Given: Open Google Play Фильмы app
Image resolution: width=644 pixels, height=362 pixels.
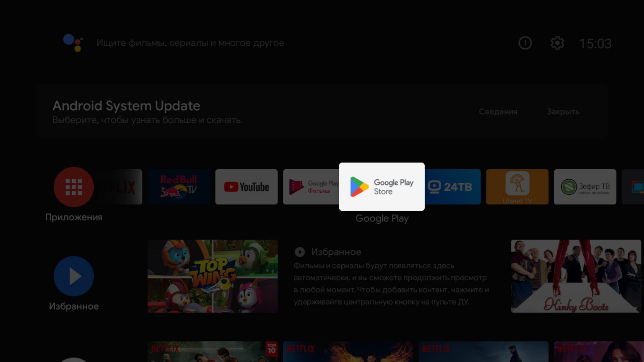Looking at the screenshot, I should pyautogui.click(x=311, y=187).
